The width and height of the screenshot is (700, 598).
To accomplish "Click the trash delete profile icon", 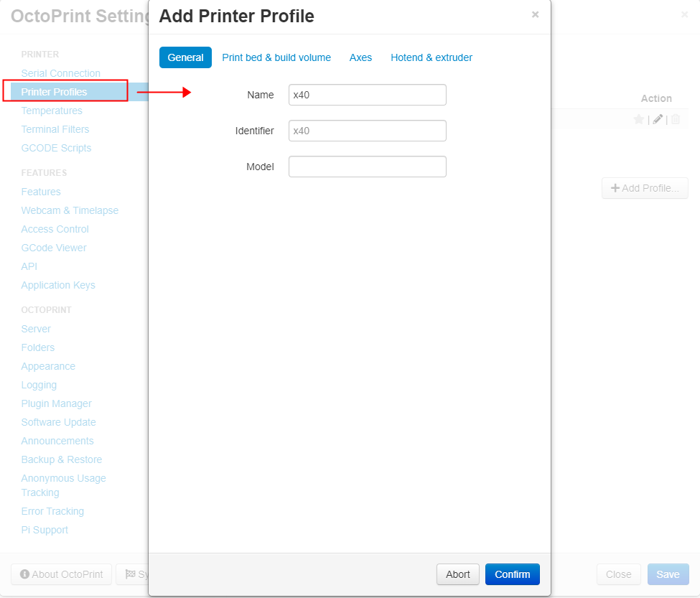I will (676, 119).
